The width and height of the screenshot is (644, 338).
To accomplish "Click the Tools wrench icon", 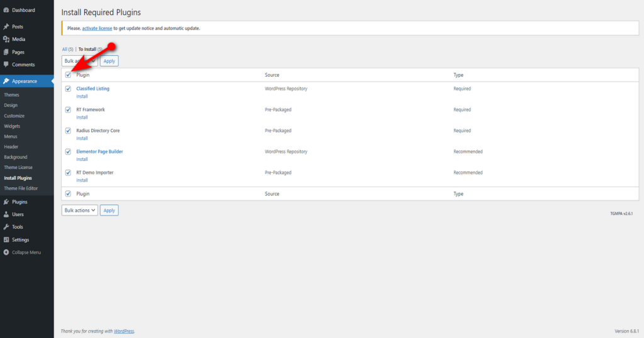I will pyautogui.click(x=6, y=227).
